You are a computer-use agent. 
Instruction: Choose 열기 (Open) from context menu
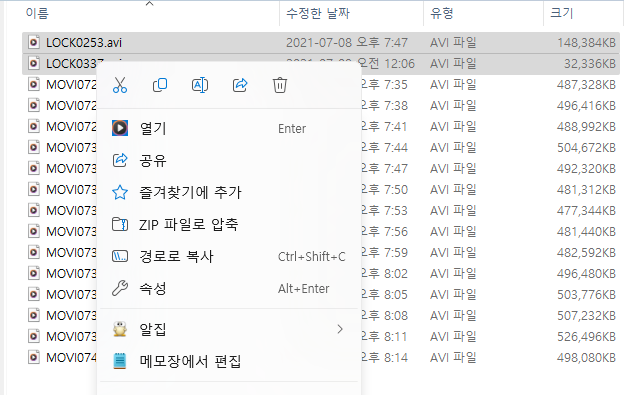tap(229, 128)
